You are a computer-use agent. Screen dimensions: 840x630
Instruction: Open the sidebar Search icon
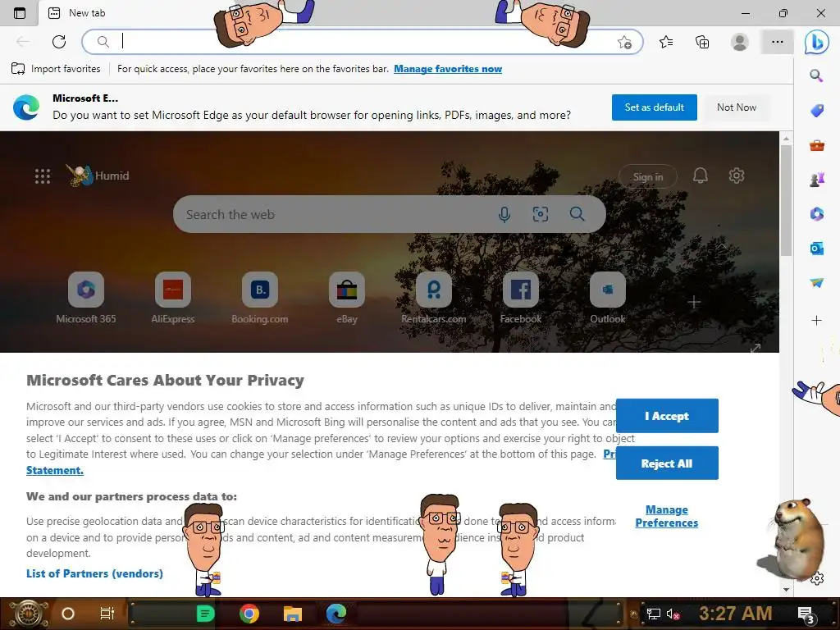[x=816, y=75]
